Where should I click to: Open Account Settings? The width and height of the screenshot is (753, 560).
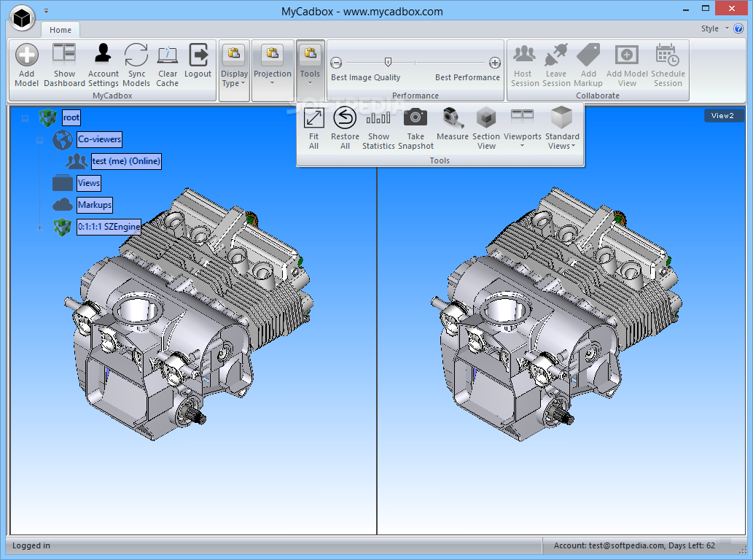104,65
